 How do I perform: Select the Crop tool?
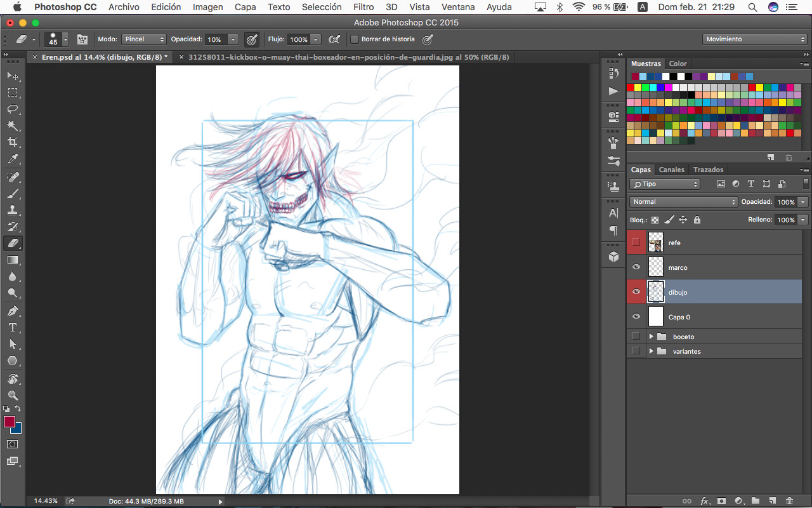13,142
